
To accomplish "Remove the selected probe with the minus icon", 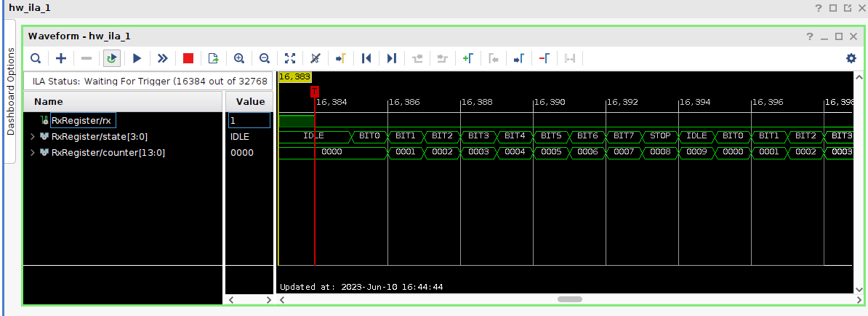I will (87, 58).
